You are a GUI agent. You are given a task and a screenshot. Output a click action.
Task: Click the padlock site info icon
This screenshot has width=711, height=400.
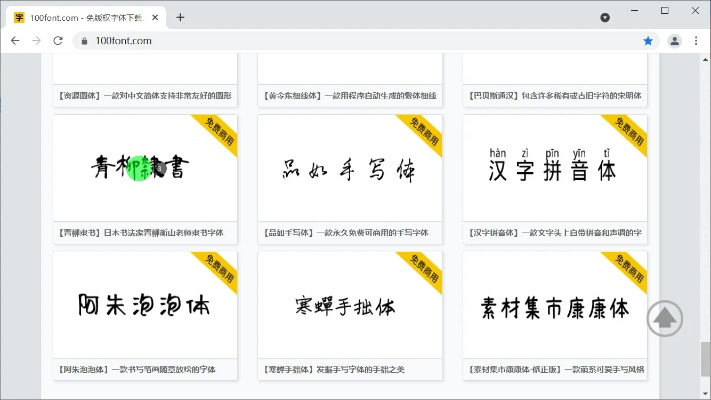(84, 41)
